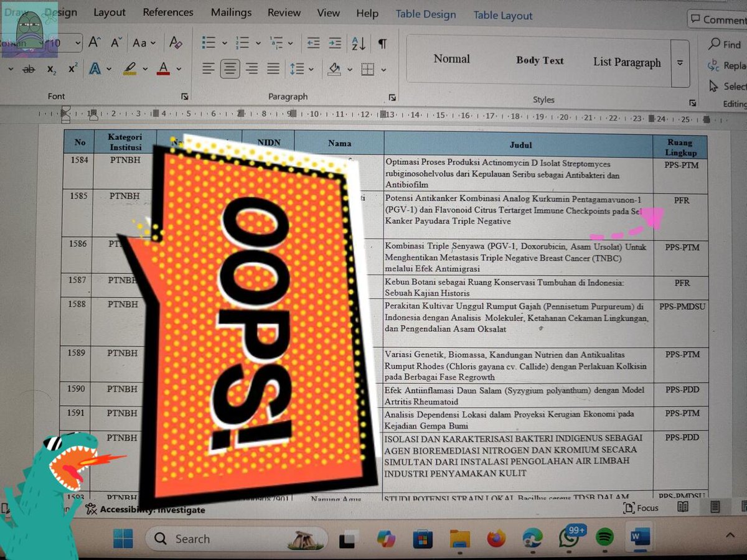Screen dimensions: 747x560
Task: Increase the font size
Action: (x=95, y=42)
